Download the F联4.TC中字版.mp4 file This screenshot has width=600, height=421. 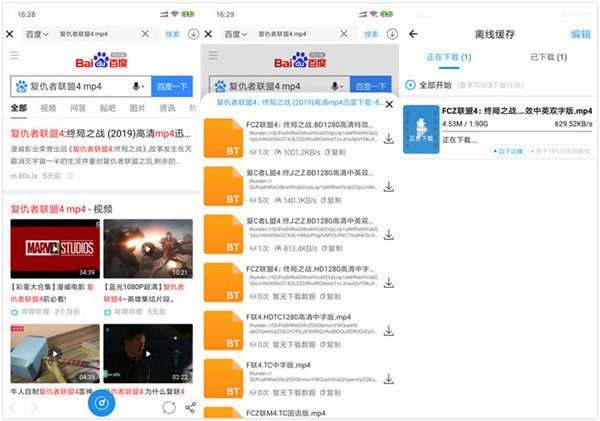click(x=389, y=379)
